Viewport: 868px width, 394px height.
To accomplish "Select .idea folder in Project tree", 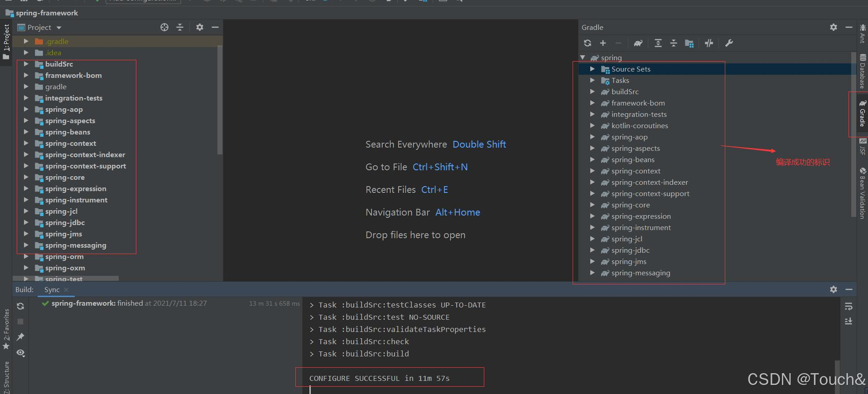I will pyautogui.click(x=53, y=53).
